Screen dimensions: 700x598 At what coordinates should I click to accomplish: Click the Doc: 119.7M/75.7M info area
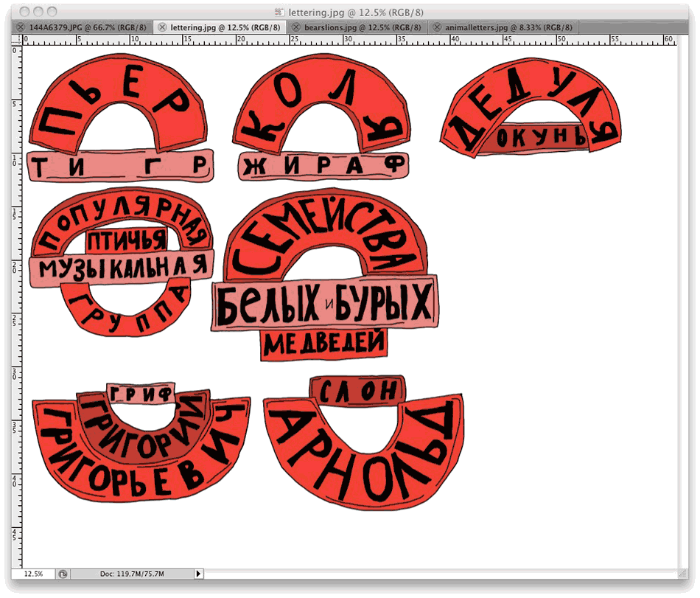click(133, 573)
